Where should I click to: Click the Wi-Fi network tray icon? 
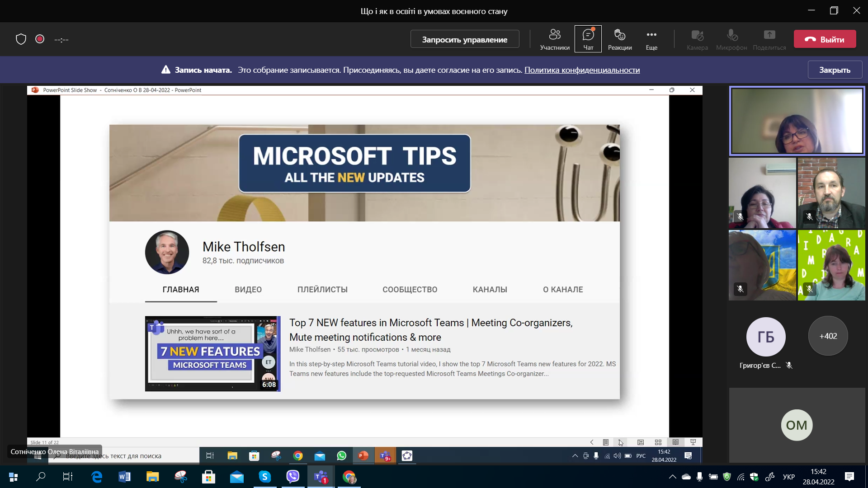(741, 477)
